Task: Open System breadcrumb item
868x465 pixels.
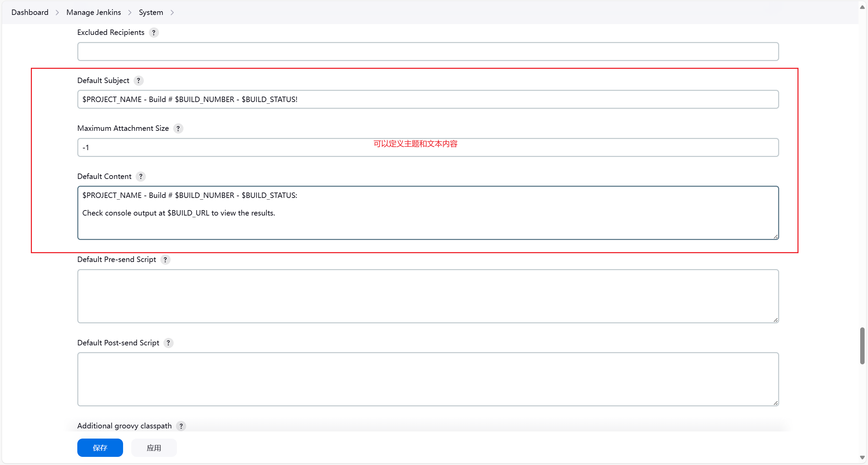Action: click(x=151, y=13)
